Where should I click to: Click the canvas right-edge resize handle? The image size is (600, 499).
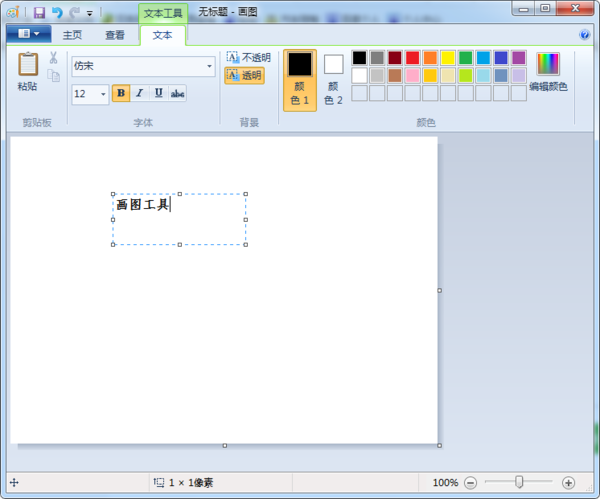(x=439, y=290)
